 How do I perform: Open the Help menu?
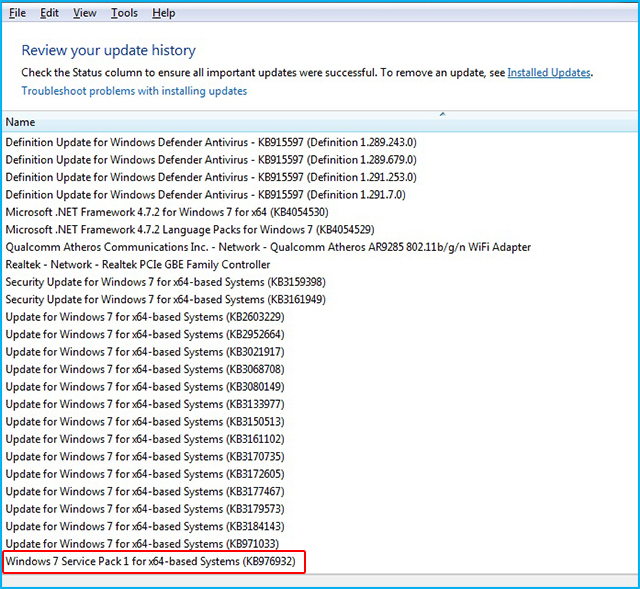(164, 13)
